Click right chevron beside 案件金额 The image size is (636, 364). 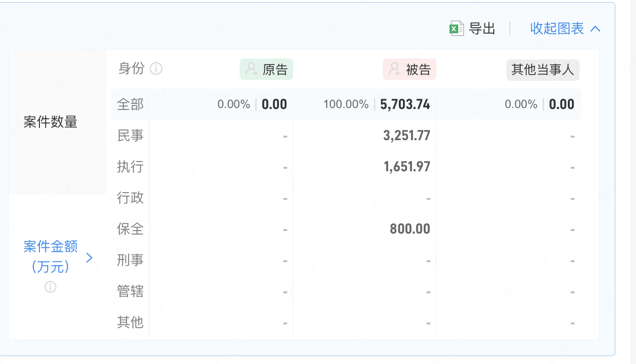click(x=89, y=257)
